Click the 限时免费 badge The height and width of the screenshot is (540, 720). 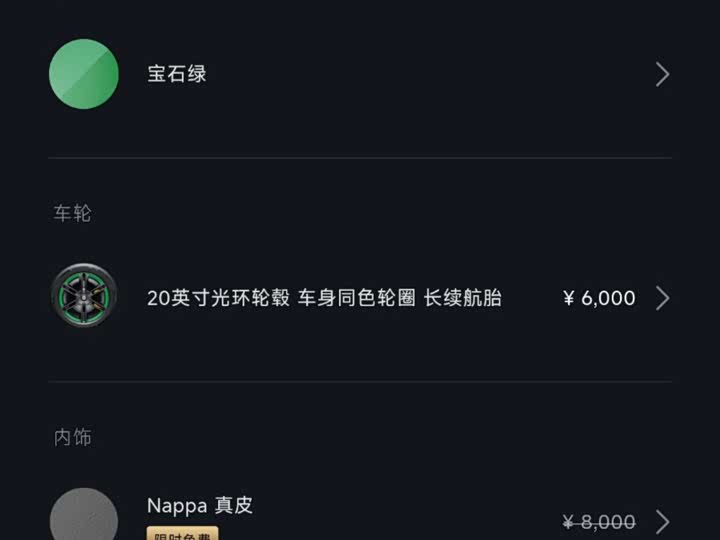pos(182,534)
